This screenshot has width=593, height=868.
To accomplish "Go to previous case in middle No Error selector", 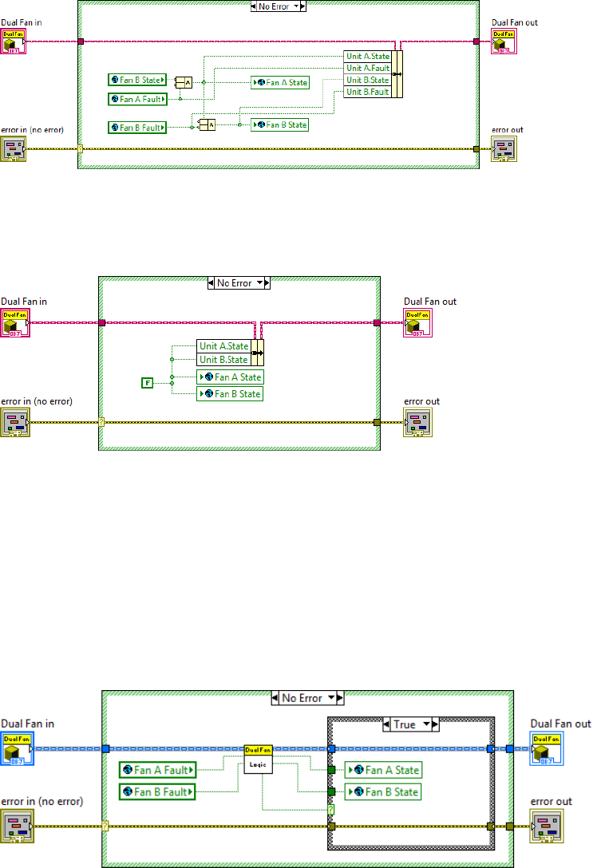I will 211,283.
